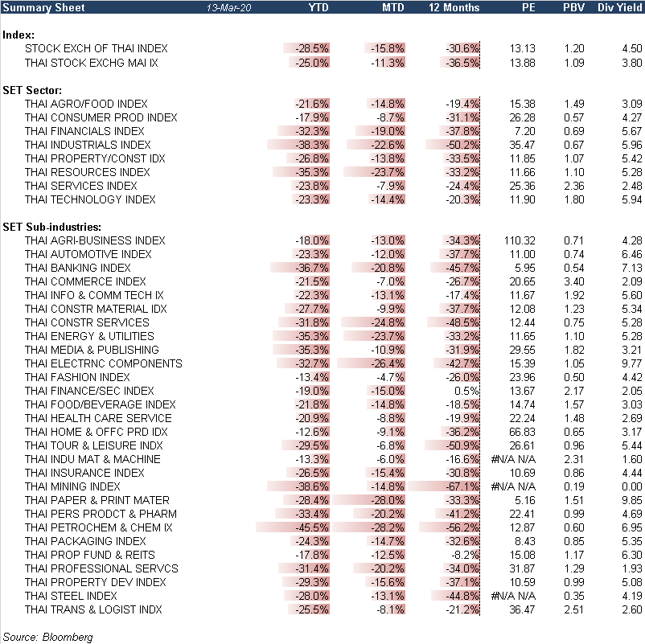Screen dimensions: 645x644
Task: Select THAI PROPERTY/CONST IDX label
Action: coord(95,158)
